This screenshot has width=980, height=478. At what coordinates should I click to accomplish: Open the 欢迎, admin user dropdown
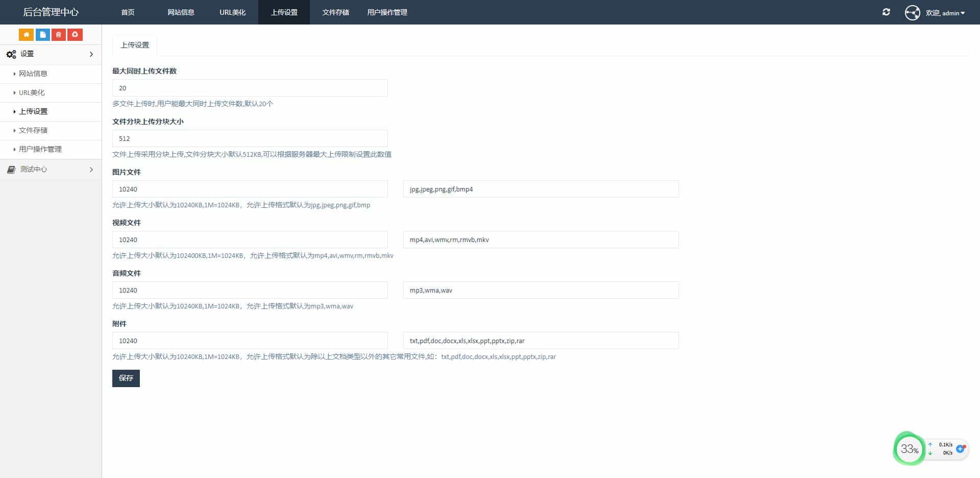(x=945, y=13)
